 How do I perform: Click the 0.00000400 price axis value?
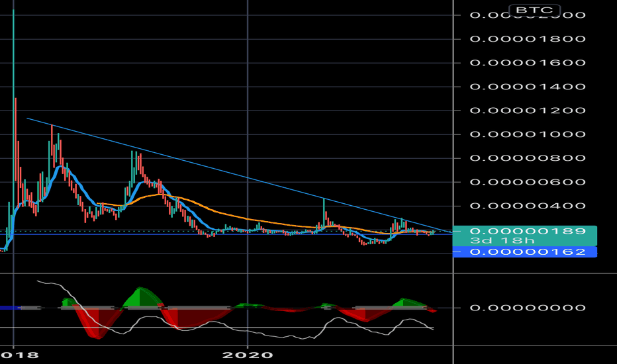(x=528, y=206)
